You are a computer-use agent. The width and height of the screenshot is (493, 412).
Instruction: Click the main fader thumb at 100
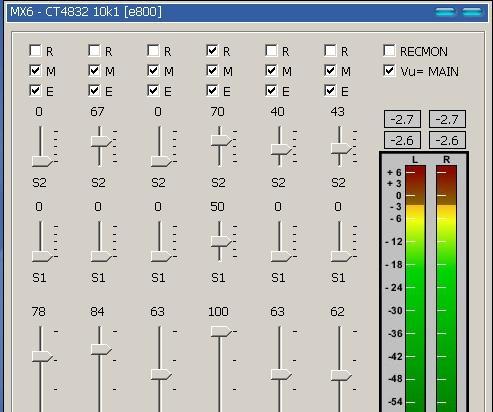click(221, 331)
